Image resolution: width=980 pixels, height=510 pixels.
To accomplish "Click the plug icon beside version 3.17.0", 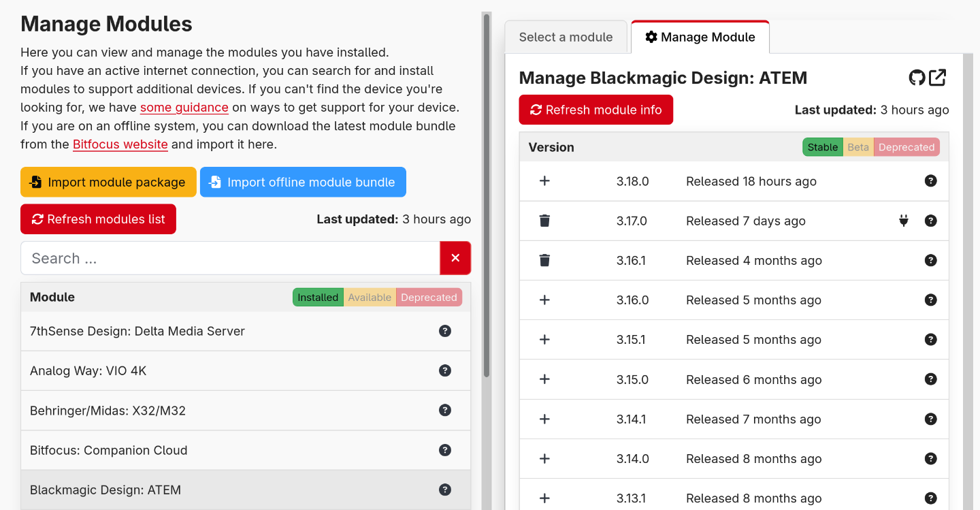I will pos(903,220).
